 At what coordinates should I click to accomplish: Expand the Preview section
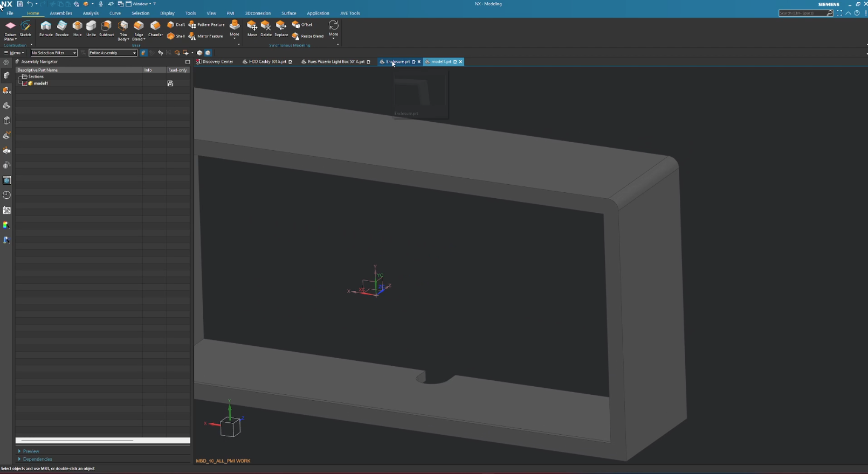pos(28,451)
